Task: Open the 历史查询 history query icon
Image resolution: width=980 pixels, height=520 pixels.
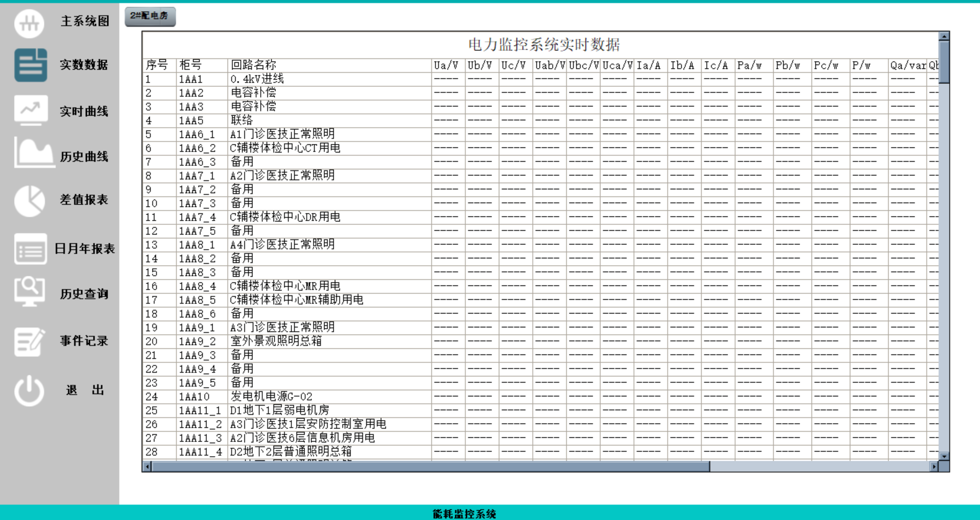Action: point(29,294)
